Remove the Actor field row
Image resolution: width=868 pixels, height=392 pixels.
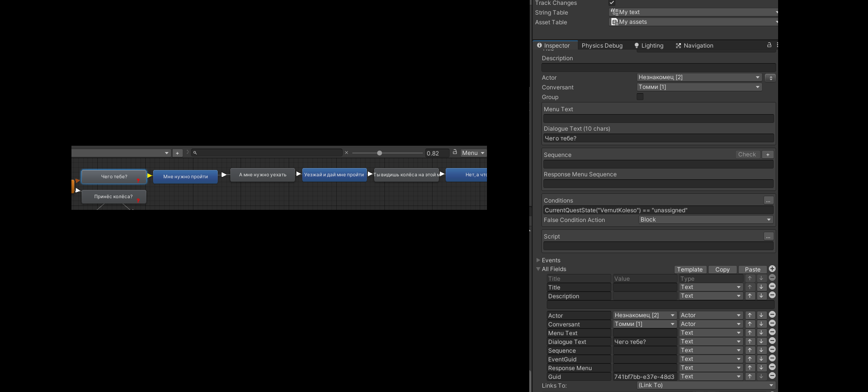tap(772, 315)
